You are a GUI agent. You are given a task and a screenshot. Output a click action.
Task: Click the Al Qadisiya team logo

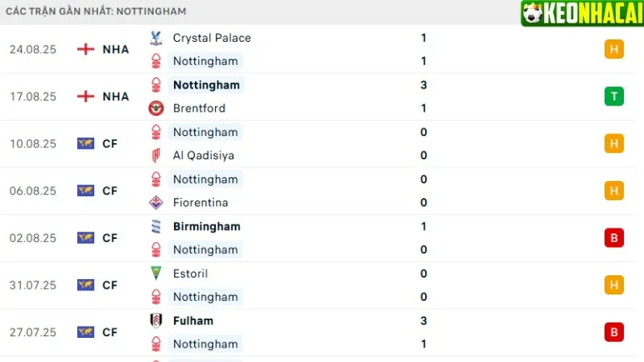[155, 155]
